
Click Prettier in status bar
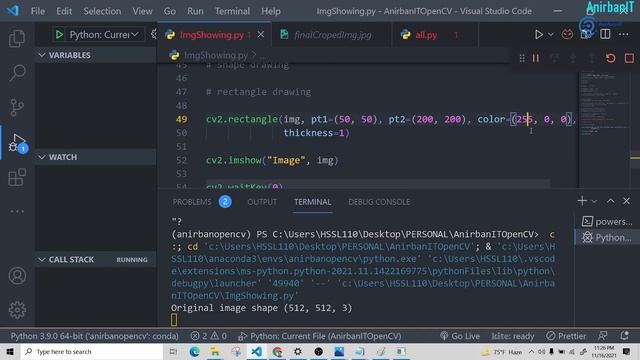click(566, 336)
